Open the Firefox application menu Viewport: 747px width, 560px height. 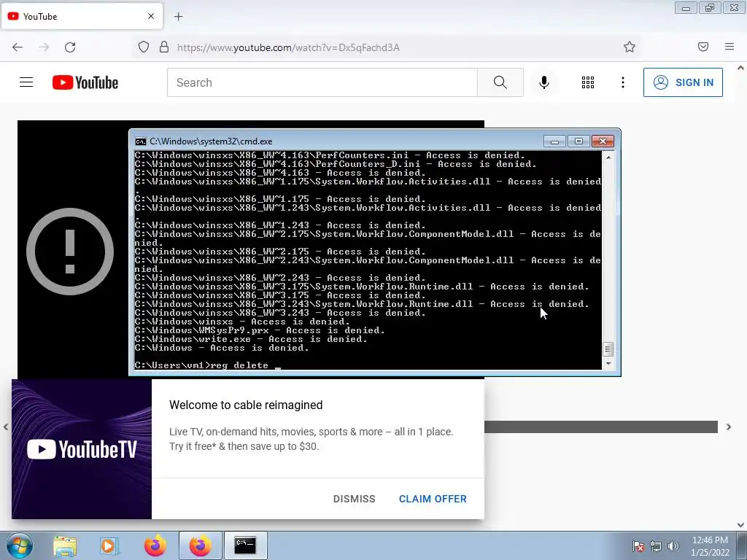(729, 47)
